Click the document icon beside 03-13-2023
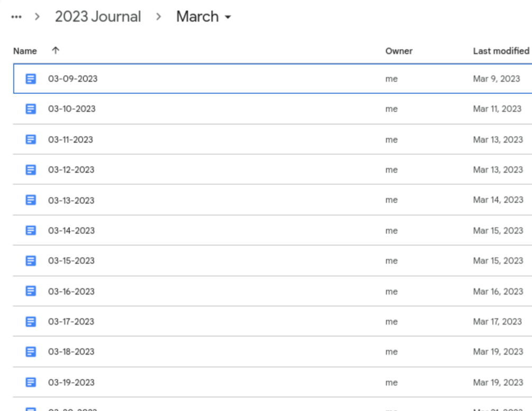The image size is (532, 411). (31, 200)
